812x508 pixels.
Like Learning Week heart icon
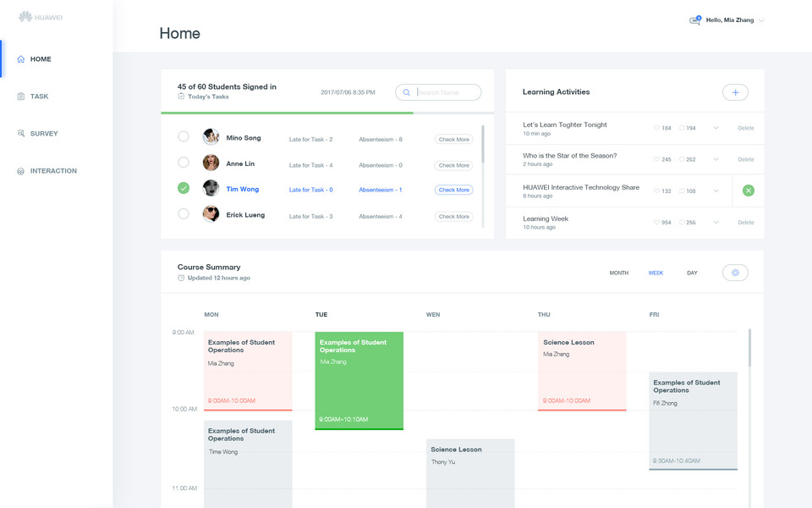[x=656, y=223]
